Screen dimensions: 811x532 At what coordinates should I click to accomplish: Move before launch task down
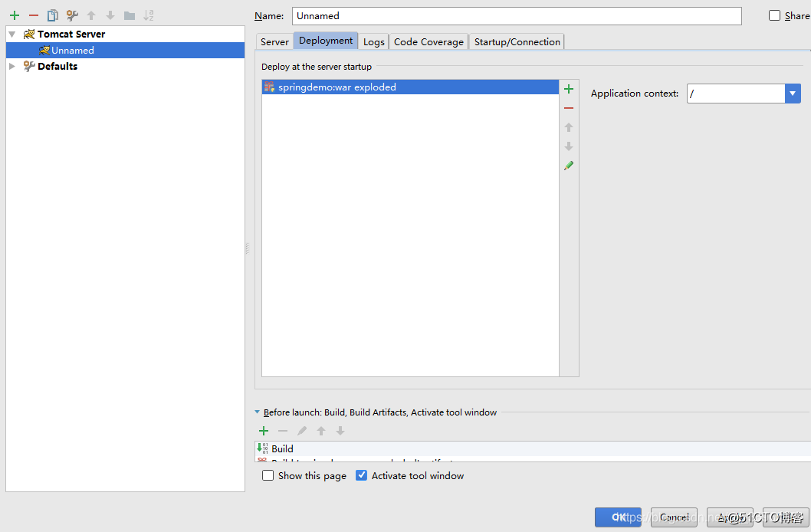click(340, 431)
